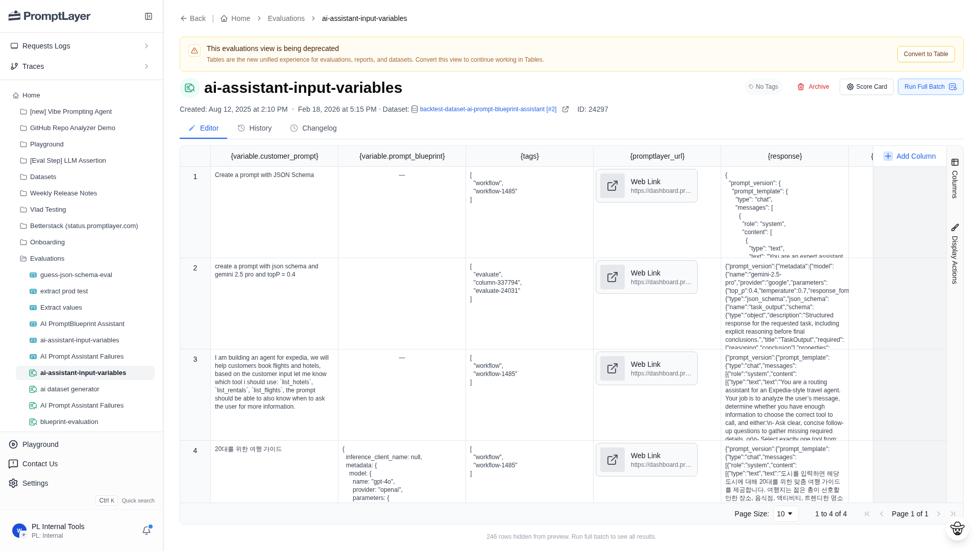Click the No Tags label
980x551 pixels.
(763, 87)
